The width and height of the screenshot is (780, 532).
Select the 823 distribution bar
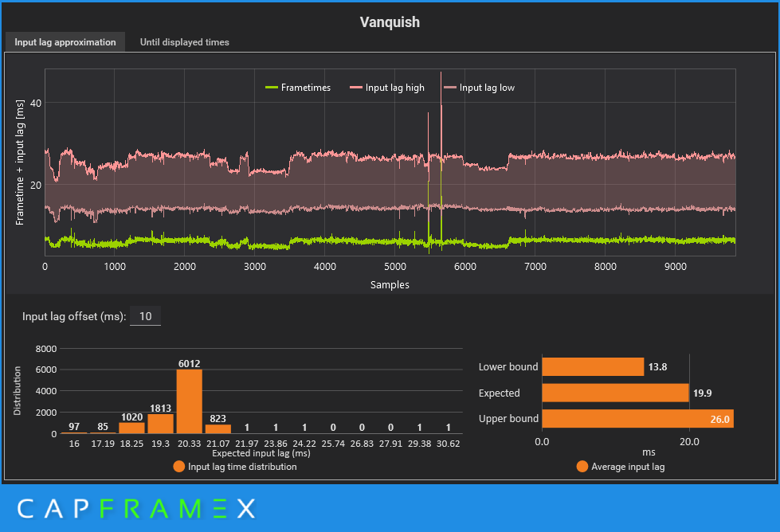218,429
